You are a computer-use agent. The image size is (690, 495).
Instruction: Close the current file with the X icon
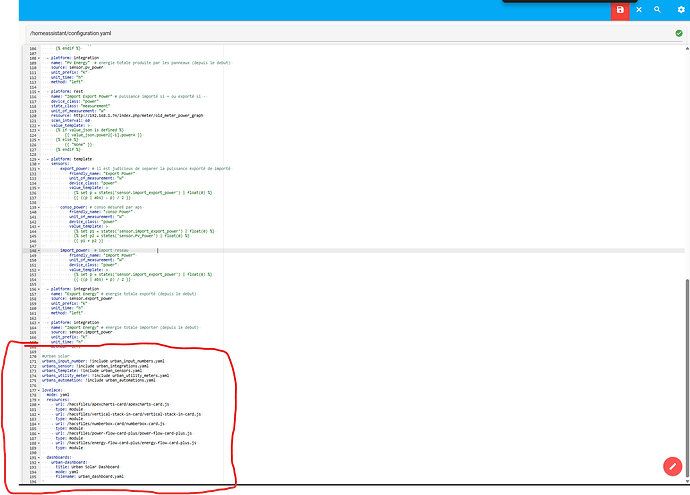[639, 9]
